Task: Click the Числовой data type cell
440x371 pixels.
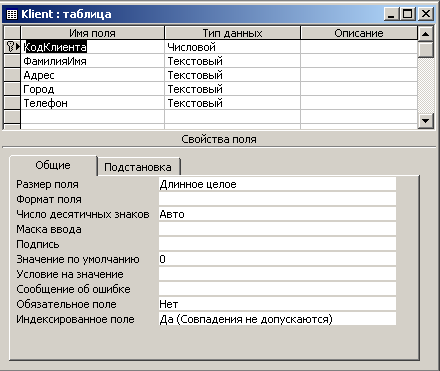Action: tap(232, 47)
